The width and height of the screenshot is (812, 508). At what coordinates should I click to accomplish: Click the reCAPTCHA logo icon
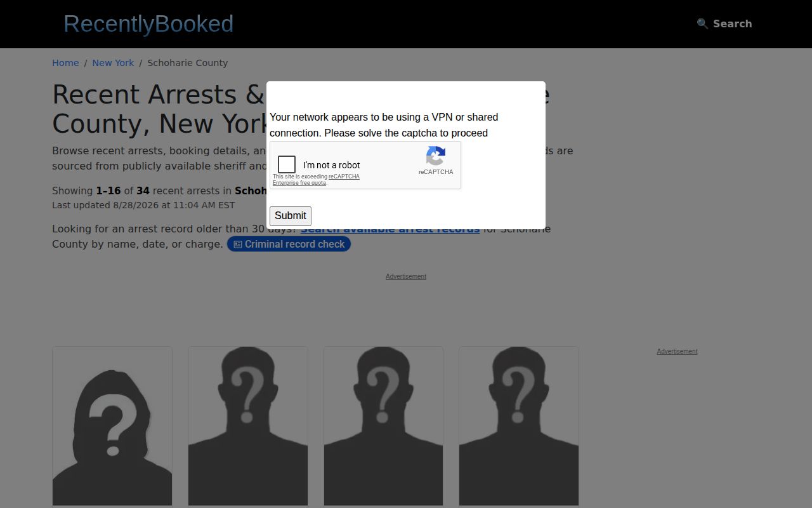[436, 156]
